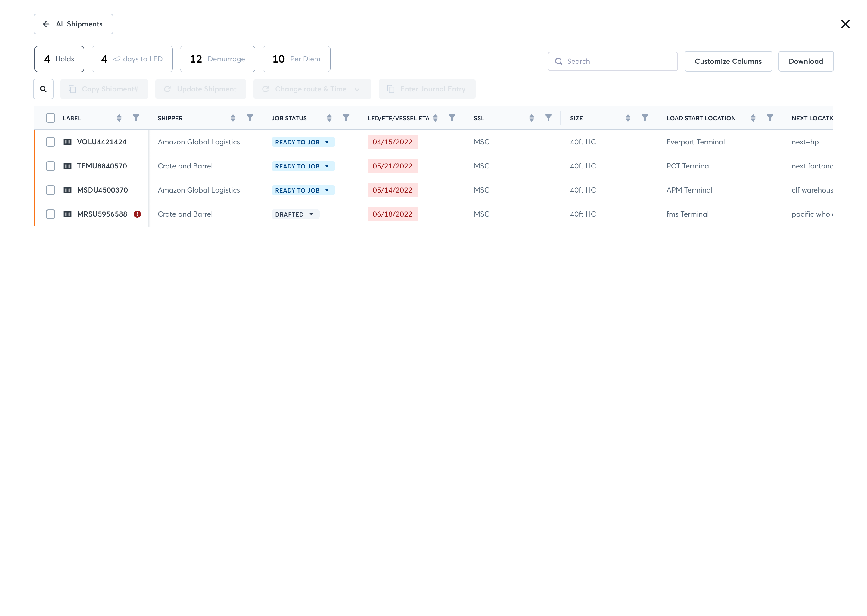This screenshot has width=867, height=616.
Task: Open Load Start Location filter icon
Action: coord(770,118)
